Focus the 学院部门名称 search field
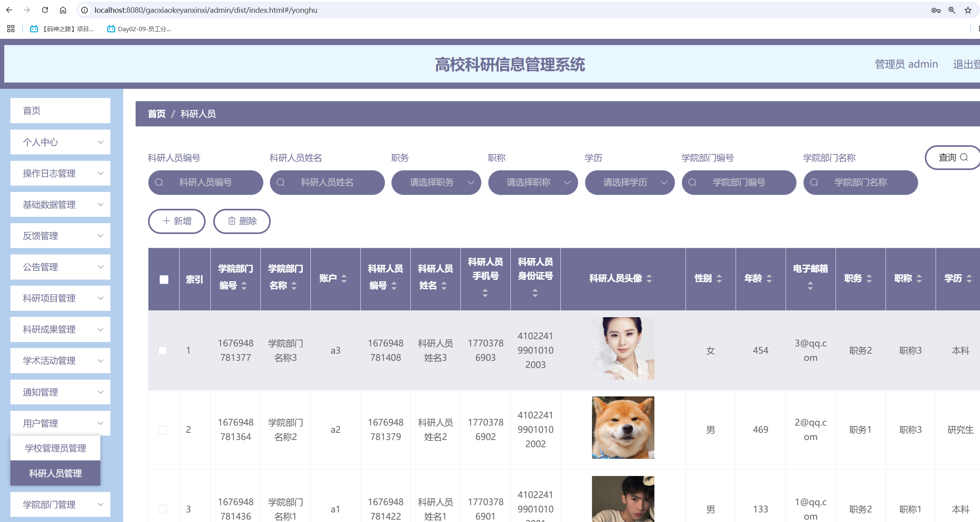Viewport: 980px width, 522px height. pyautogui.click(x=861, y=182)
